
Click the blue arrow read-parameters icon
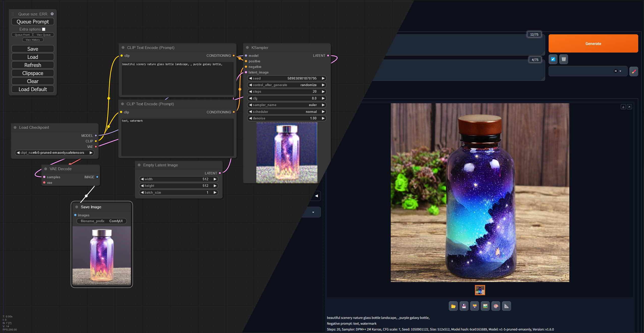tap(553, 59)
